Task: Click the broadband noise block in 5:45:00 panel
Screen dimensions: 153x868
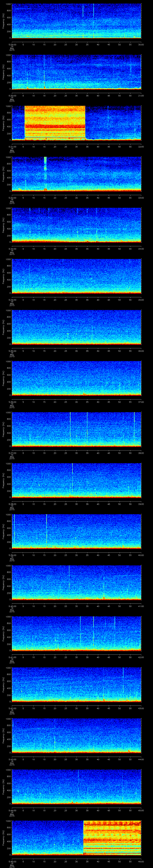Action: pos(112,838)
